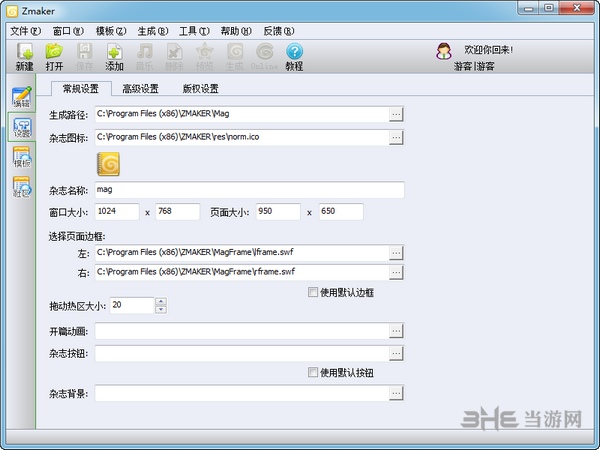Screen dimensions: 600x450
Task: Click the greyed 生成 (Generate) toolbar icon
Action: pyautogui.click(x=235, y=57)
